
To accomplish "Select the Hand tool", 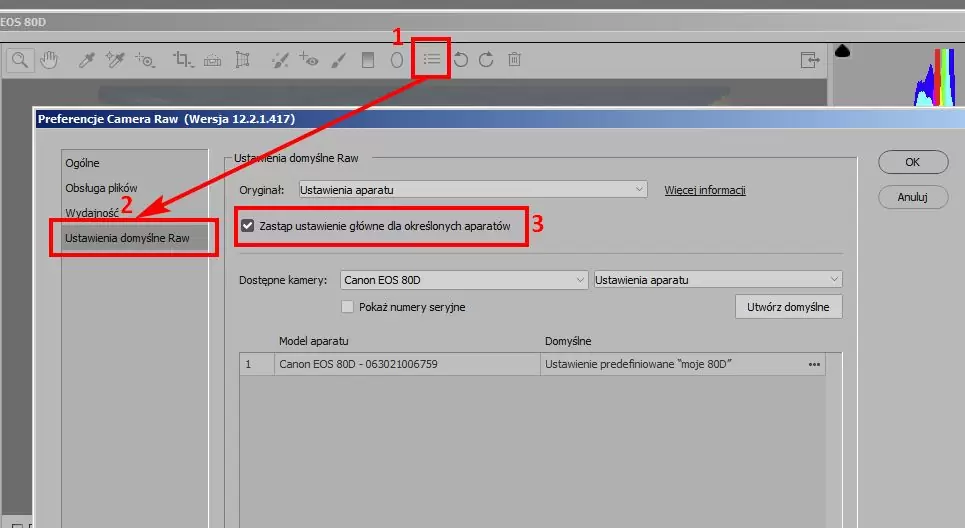I will (x=48, y=60).
